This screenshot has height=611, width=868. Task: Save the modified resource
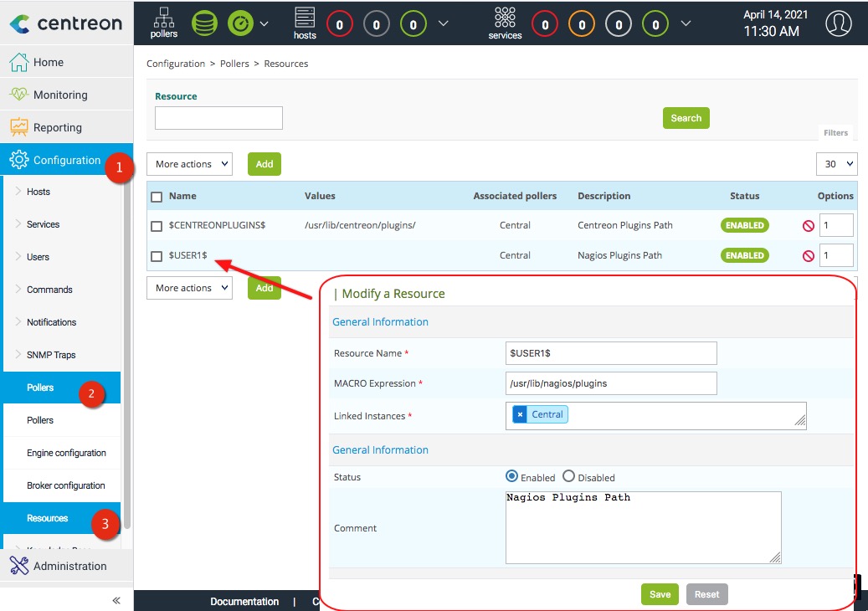click(660, 594)
